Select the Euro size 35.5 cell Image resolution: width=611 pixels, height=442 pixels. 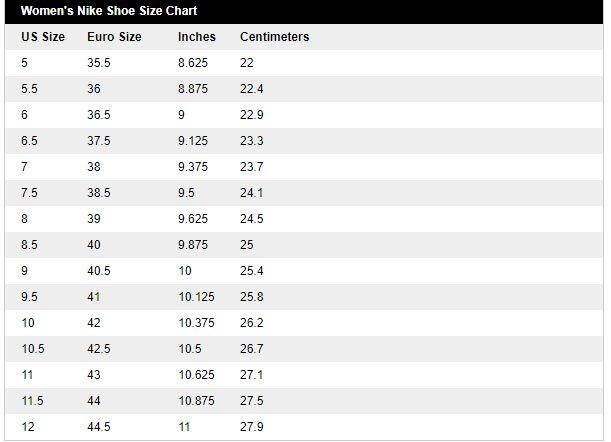[x=99, y=63]
